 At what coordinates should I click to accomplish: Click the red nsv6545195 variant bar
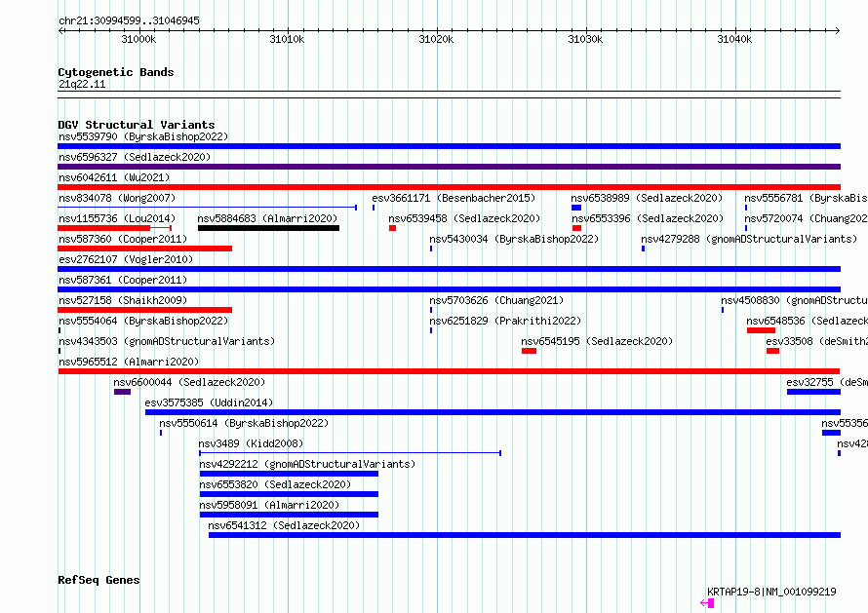[529, 351]
